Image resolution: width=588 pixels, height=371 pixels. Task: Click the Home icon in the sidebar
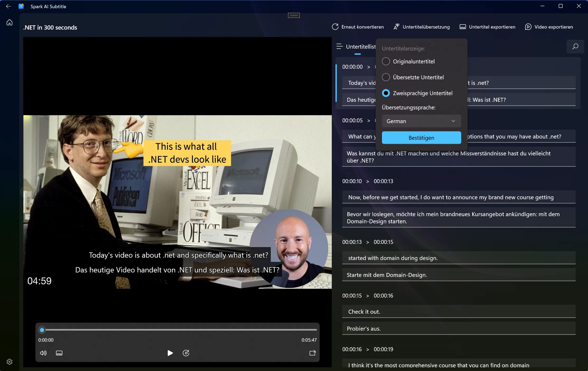pos(10,22)
